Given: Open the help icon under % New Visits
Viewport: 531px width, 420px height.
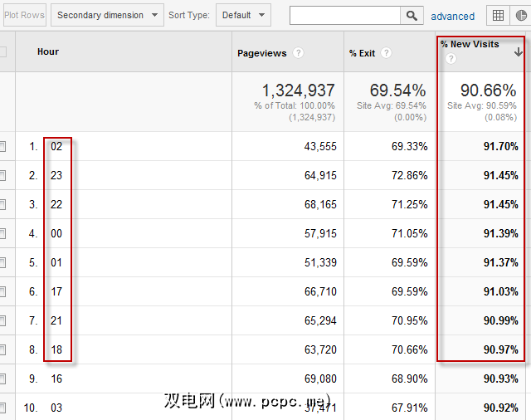Looking at the screenshot, I should point(451,59).
